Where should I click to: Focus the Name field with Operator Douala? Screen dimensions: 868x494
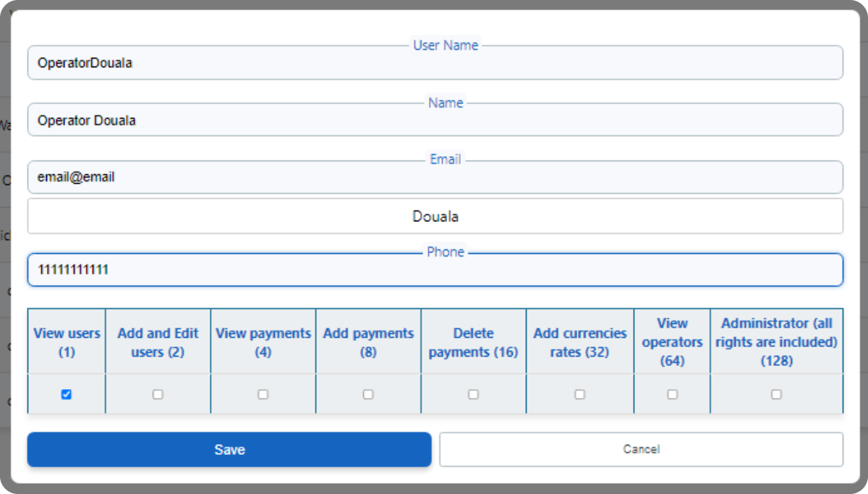click(x=435, y=120)
